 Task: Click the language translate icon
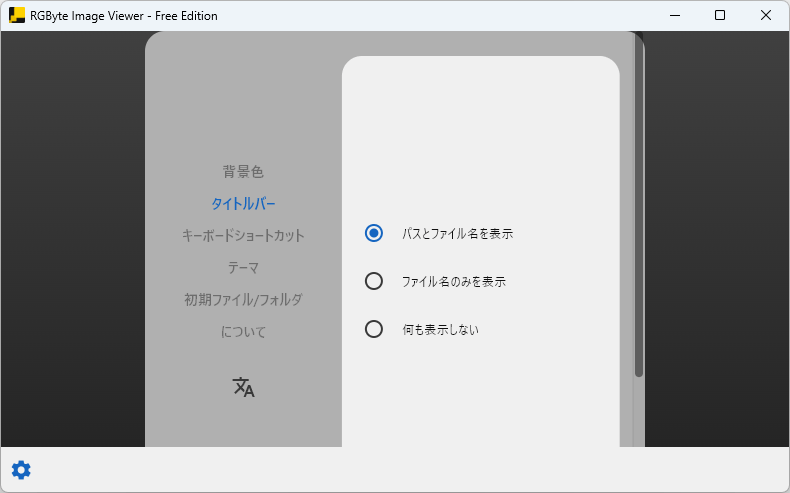(x=244, y=387)
